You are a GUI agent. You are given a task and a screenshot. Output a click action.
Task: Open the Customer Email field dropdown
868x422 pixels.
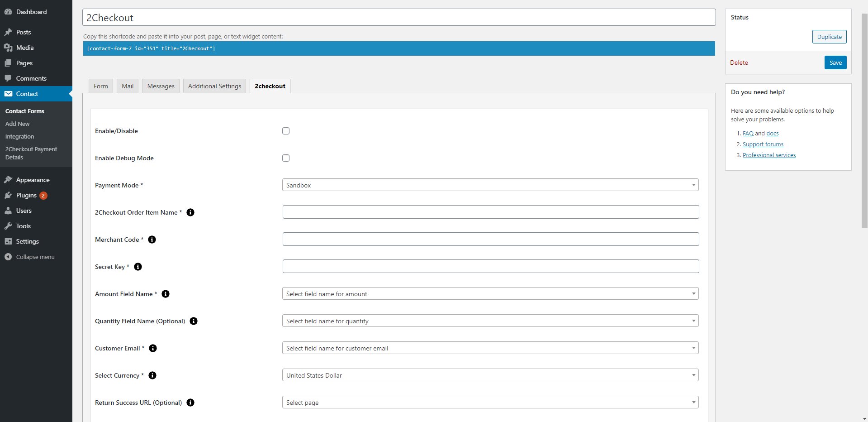click(490, 348)
